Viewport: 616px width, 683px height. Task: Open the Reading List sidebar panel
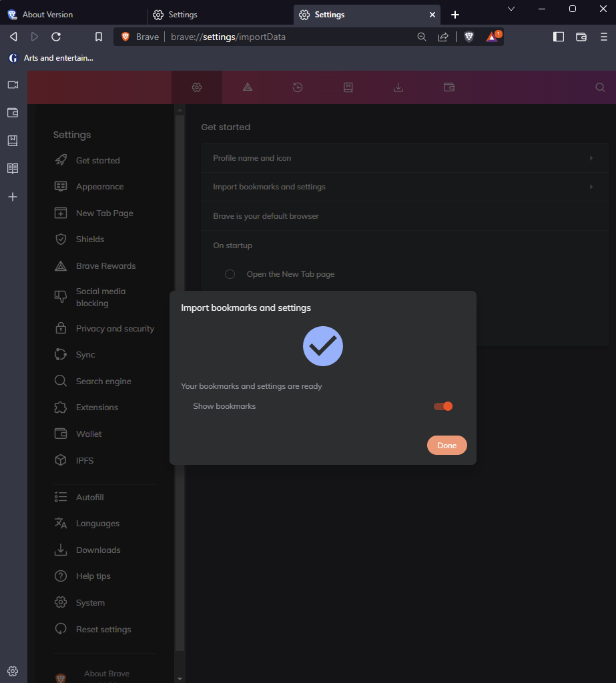pos(12,169)
